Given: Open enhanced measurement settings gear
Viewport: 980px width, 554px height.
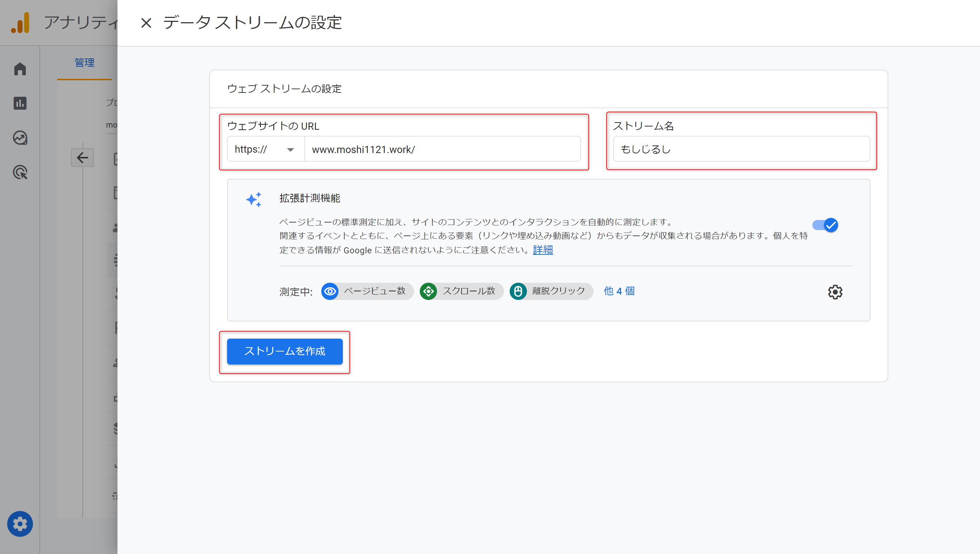Looking at the screenshot, I should click(835, 292).
